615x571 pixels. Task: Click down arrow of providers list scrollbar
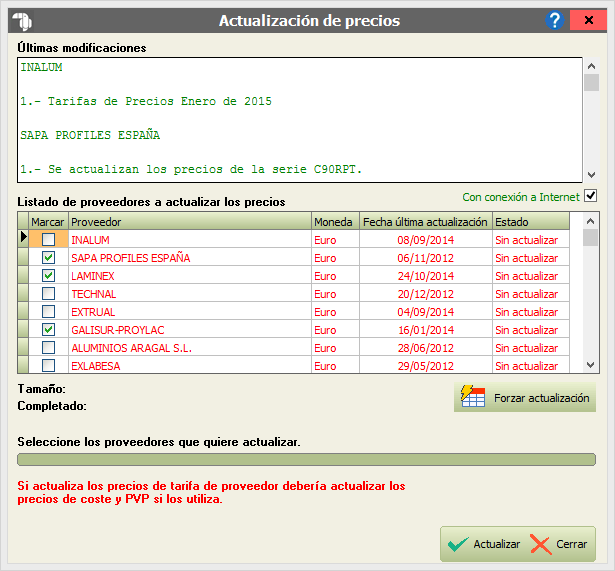point(590,365)
